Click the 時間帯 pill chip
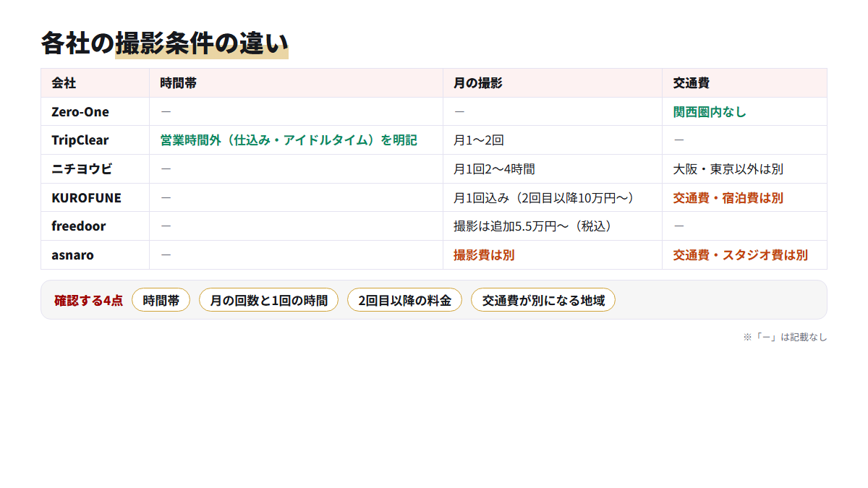 pyautogui.click(x=161, y=300)
